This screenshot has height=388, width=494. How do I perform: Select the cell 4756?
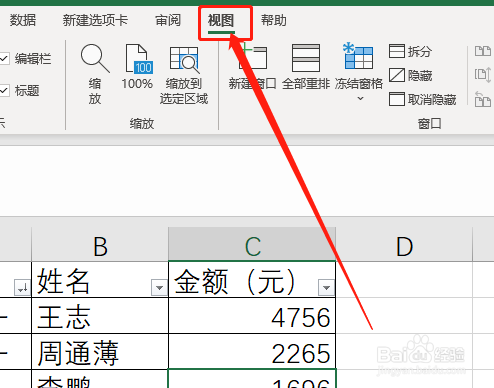(x=252, y=315)
